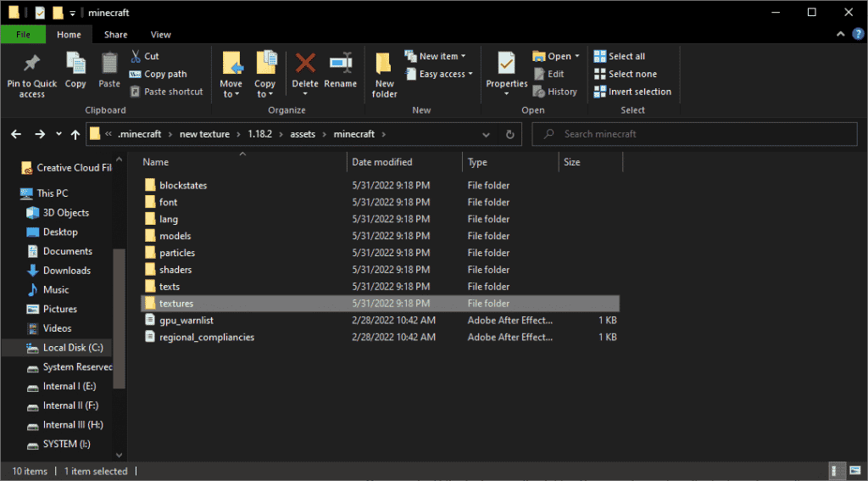Viewport: 868px width, 481px height.
Task: Click 1.18.2 in the address path
Action: click(259, 134)
